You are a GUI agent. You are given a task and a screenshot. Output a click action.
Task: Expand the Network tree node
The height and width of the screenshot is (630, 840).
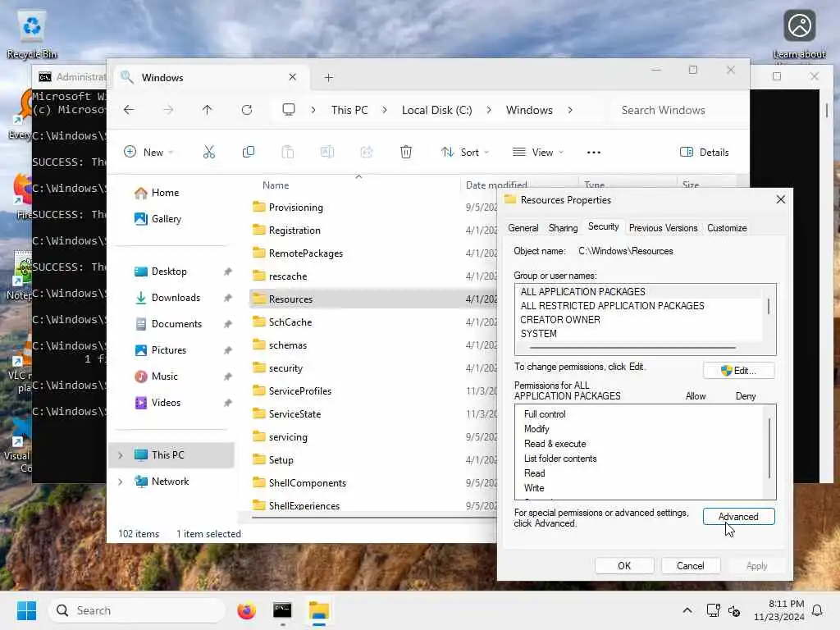pyautogui.click(x=120, y=482)
